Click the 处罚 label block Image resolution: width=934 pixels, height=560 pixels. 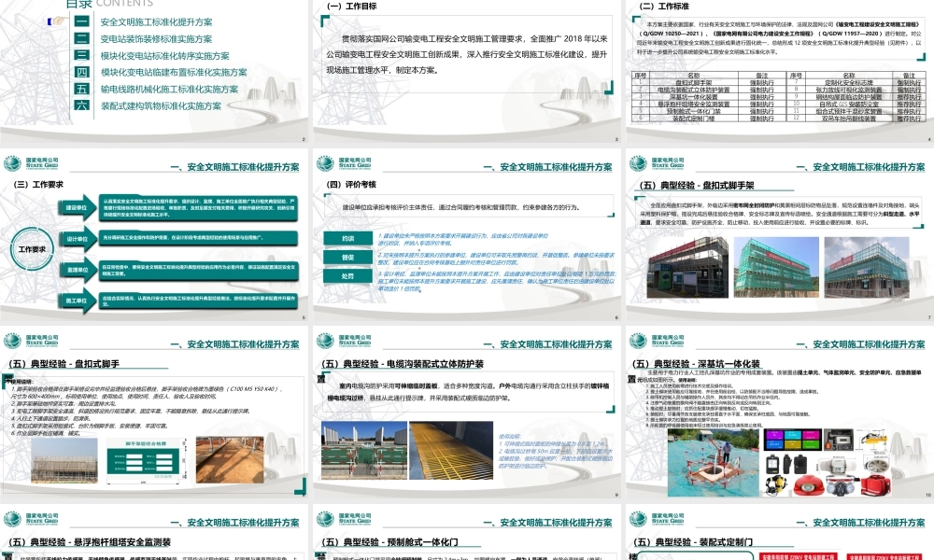tap(347, 275)
